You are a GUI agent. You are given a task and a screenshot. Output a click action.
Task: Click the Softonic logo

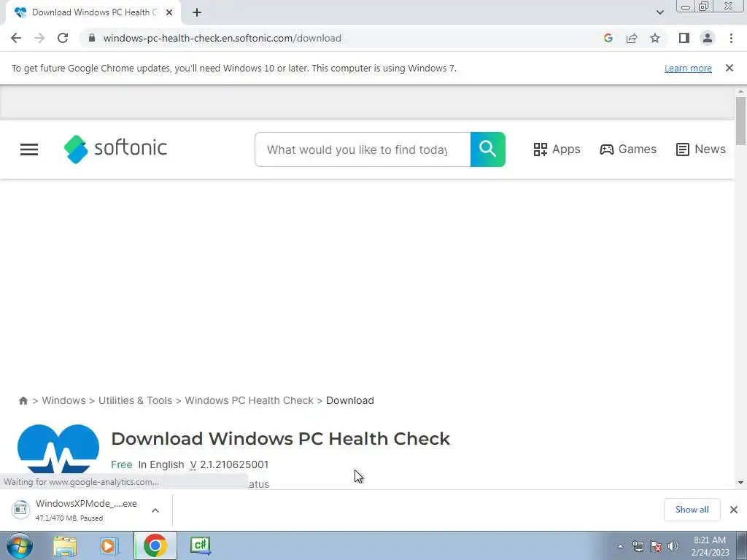[x=115, y=149]
